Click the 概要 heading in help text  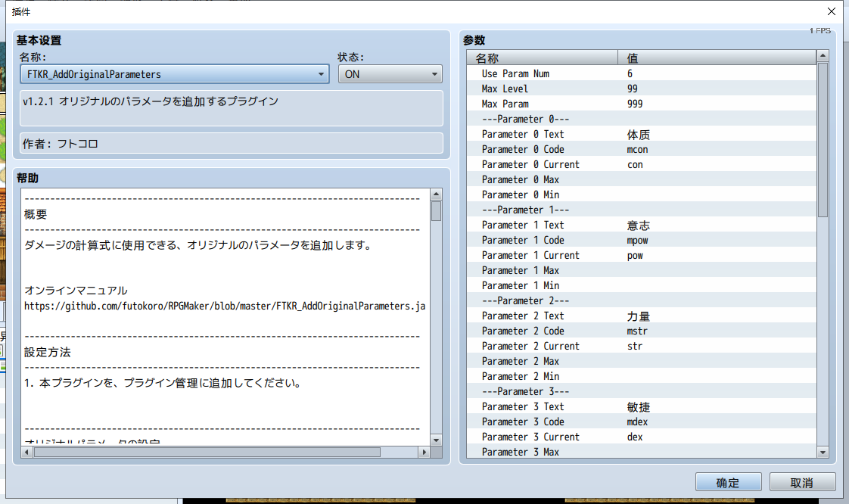coord(36,214)
